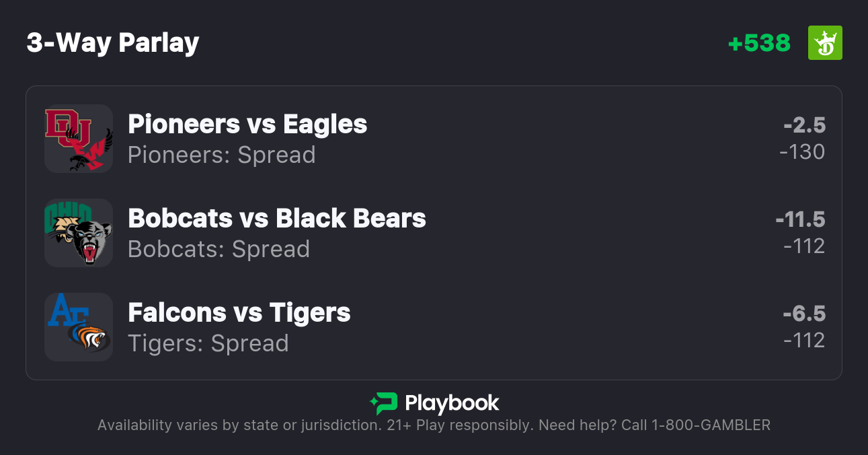Click the Pioneers: Spread bet label
Image resolution: width=868 pixels, height=455 pixels.
pos(222,155)
